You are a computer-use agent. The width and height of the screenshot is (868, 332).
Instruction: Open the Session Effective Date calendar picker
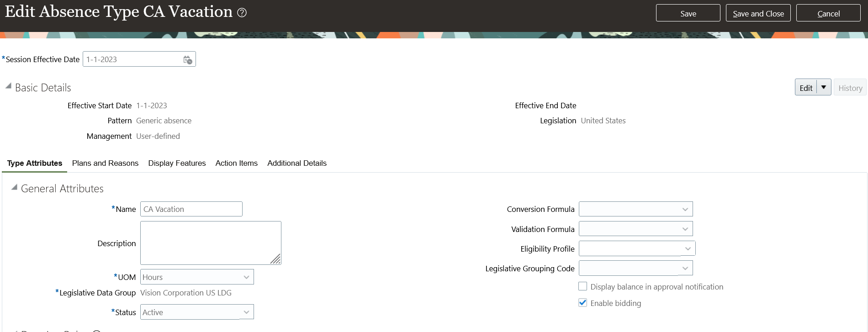188,60
